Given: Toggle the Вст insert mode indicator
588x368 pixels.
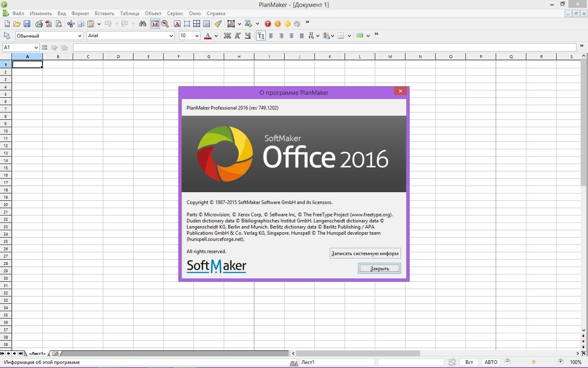Looking at the screenshot, I should pos(469,362).
